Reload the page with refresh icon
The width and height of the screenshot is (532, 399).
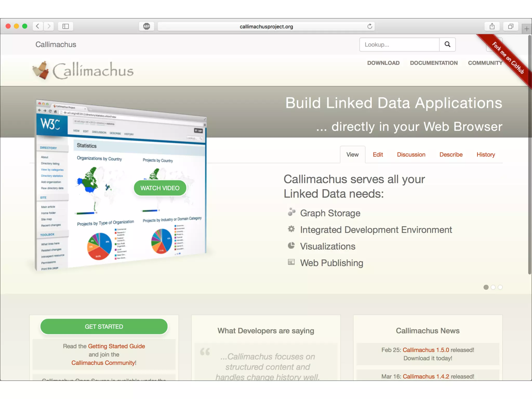coord(370,26)
